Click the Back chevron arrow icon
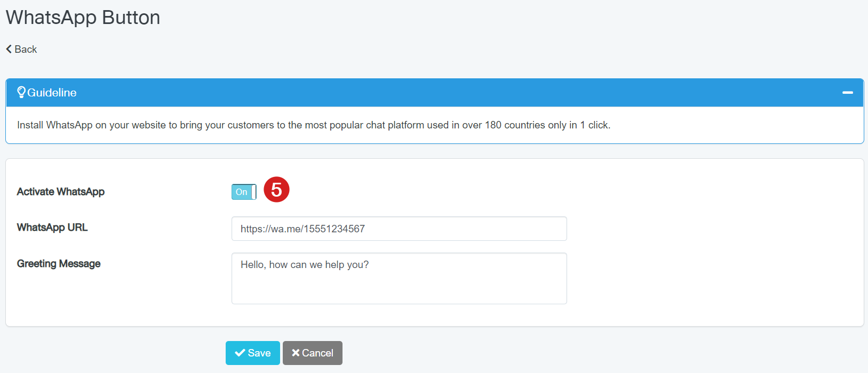 [9, 49]
